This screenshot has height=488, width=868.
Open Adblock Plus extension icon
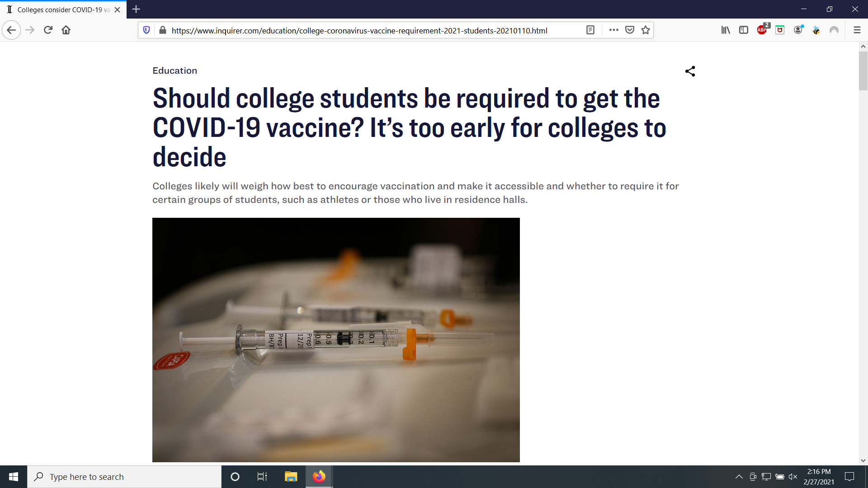[762, 30]
